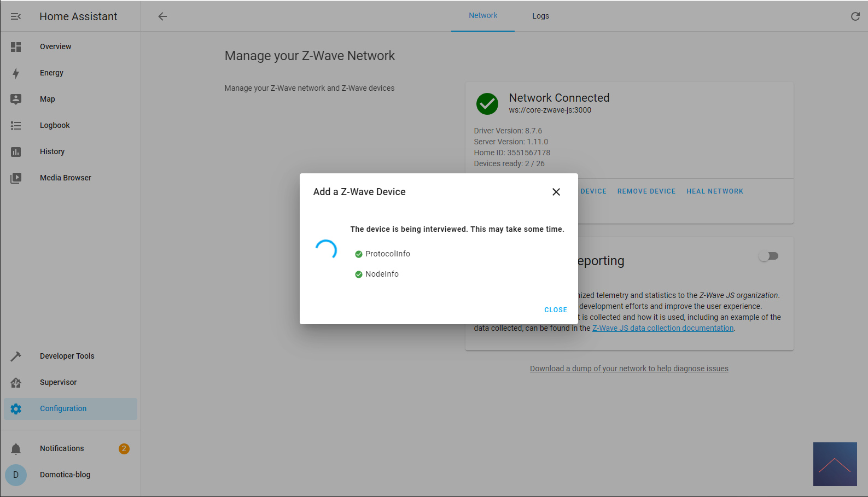Switch to the Logs tab

pyautogui.click(x=540, y=16)
